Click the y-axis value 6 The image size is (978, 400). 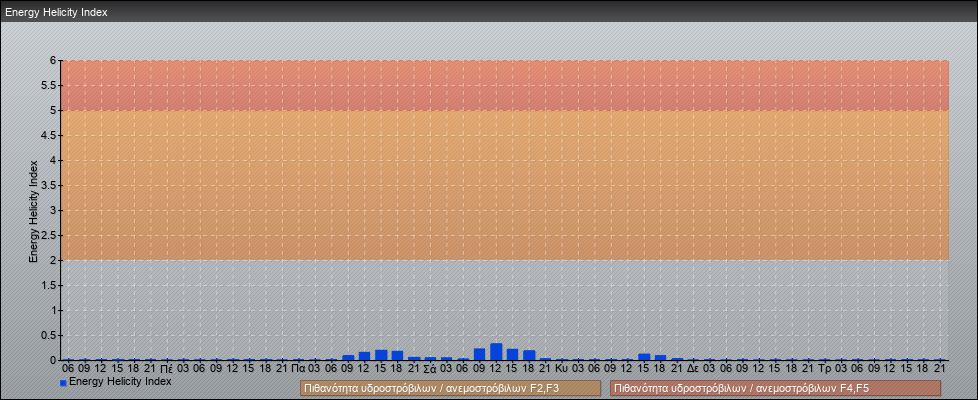coord(54,61)
